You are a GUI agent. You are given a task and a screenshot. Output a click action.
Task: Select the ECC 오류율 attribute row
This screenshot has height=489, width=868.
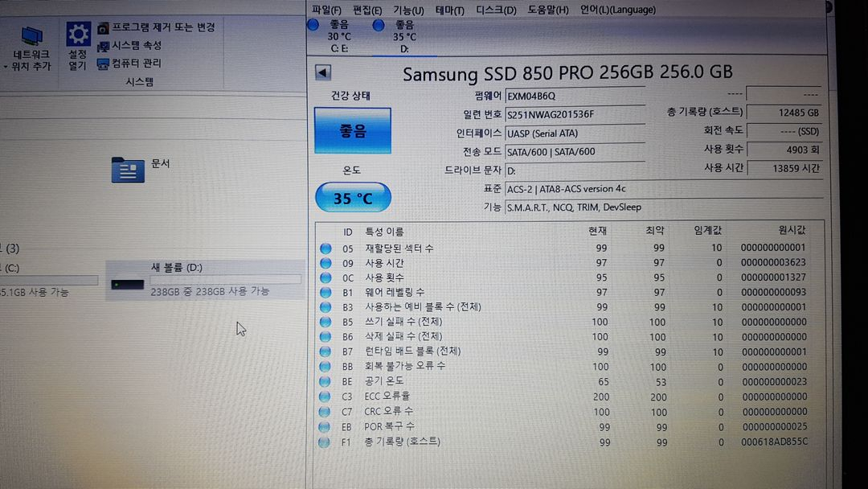click(x=569, y=397)
